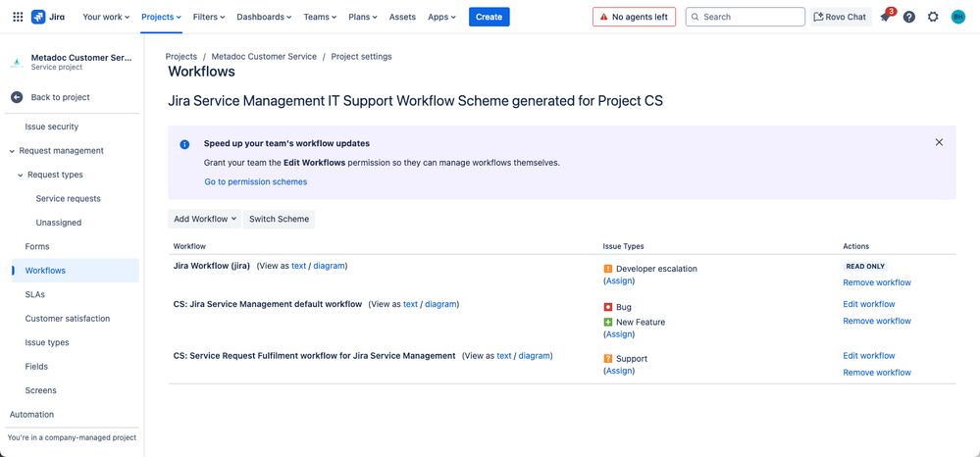Image resolution: width=980 pixels, height=457 pixels.
Task: Open the Teams dropdown
Action: (320, 17)
